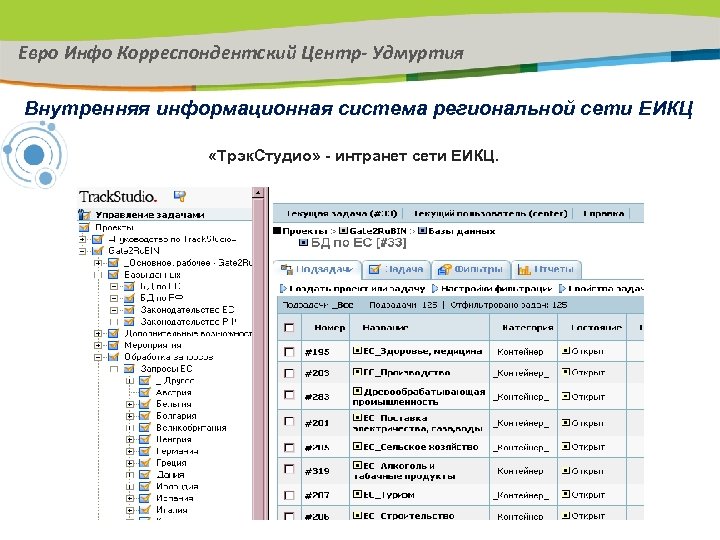The width and height of the screenshot is (720, 540).
Task: Sort by the Название column header
Action: [385, 327]
